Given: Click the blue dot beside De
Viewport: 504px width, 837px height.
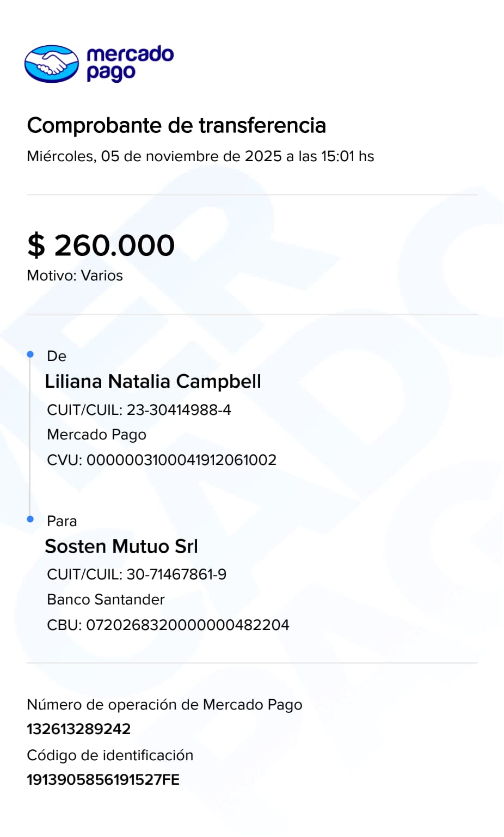Looking at the screenshot, I should click(x=30, y=355).
